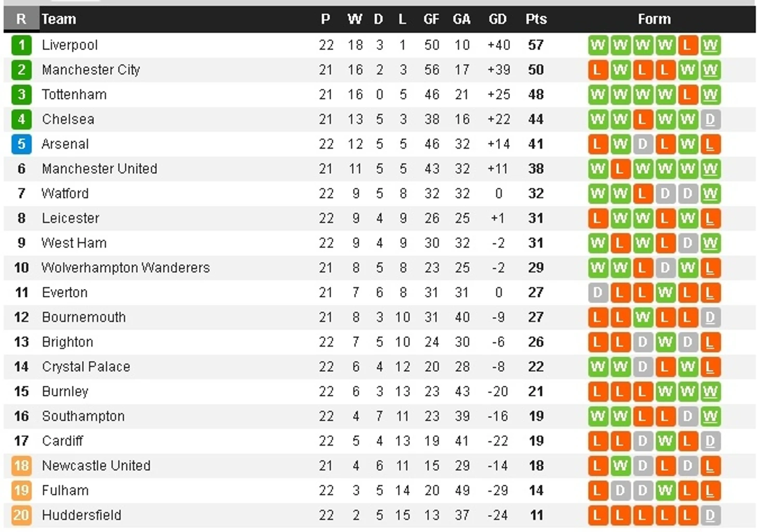Sort table by the Pts column header
Screen dimensions: 759x532
536,19
